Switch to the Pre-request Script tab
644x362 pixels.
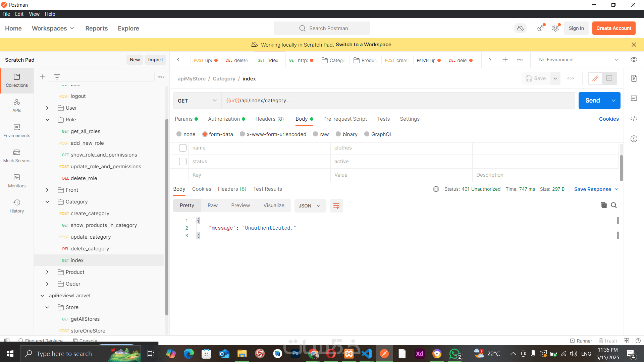click(x=345, y=119)
